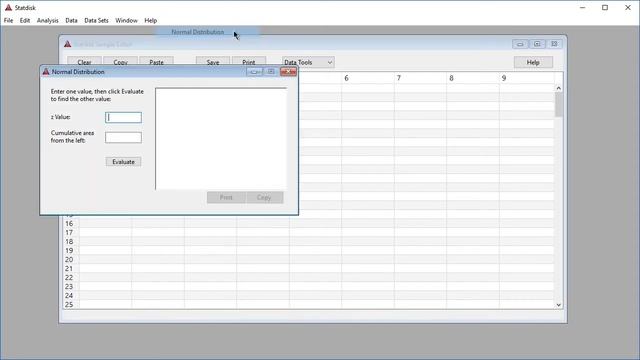Click the results text area in Normal Distribution
This screenshot has height=360, width=640.
coord(221,139)
